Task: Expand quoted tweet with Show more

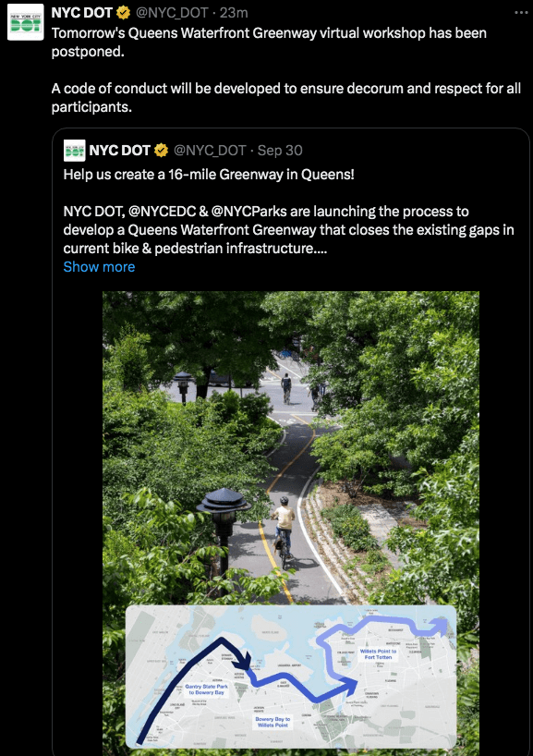Action: tap(99, 266)
